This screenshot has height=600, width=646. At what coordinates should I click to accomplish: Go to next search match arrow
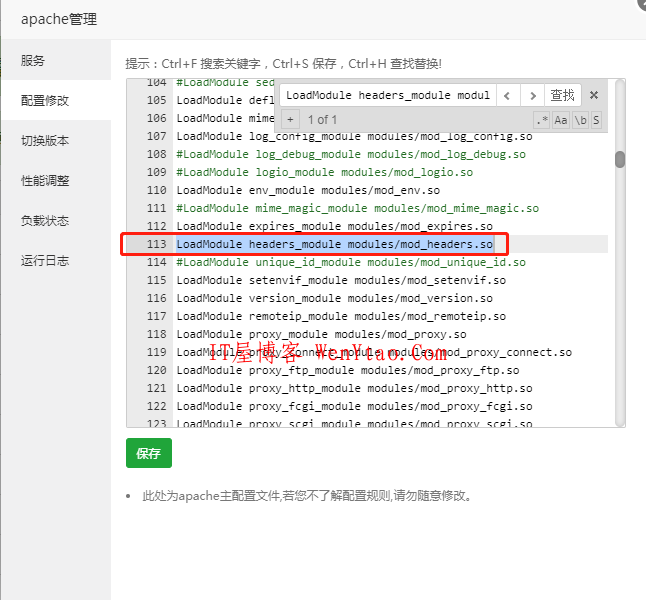pos(532,96)
